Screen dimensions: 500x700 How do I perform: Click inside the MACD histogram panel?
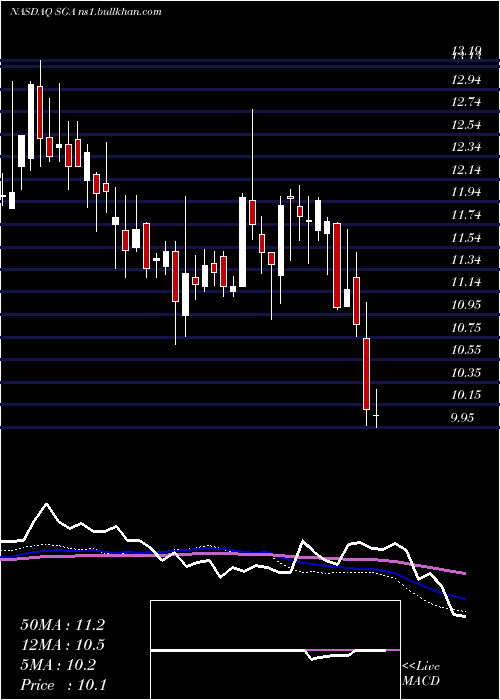275,650
